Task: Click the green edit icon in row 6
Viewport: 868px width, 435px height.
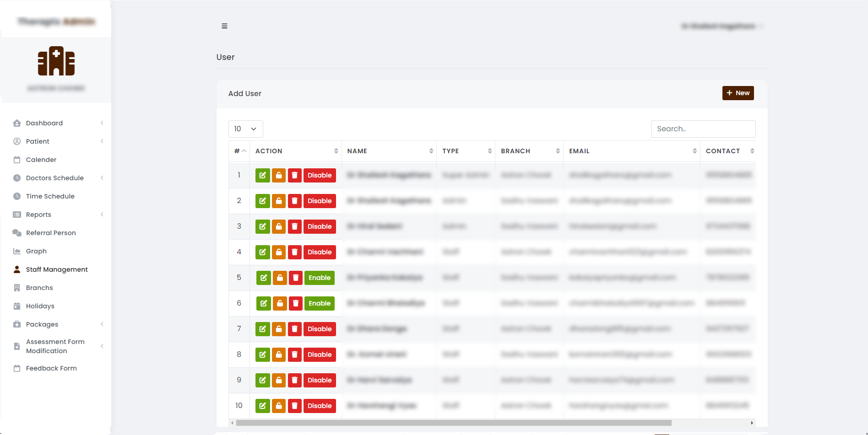Action: click(x=263, y=303)
